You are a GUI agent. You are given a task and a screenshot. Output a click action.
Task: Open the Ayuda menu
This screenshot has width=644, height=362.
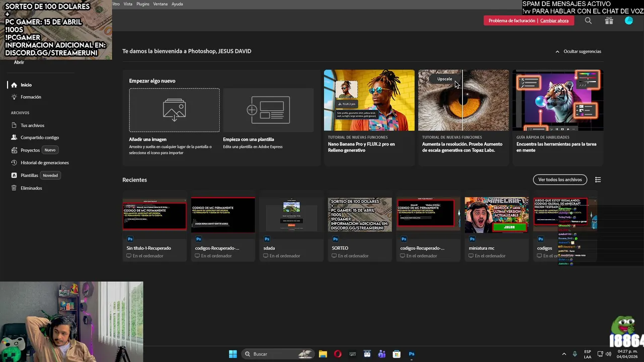coord(177,4)
